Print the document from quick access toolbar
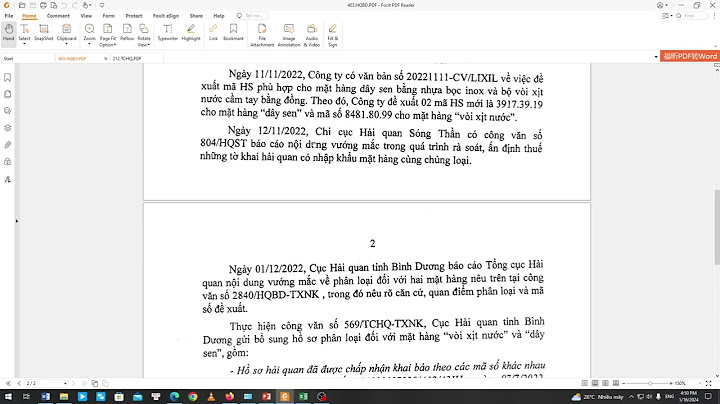This screenshot has width=720, height=404. pos(43,5)
